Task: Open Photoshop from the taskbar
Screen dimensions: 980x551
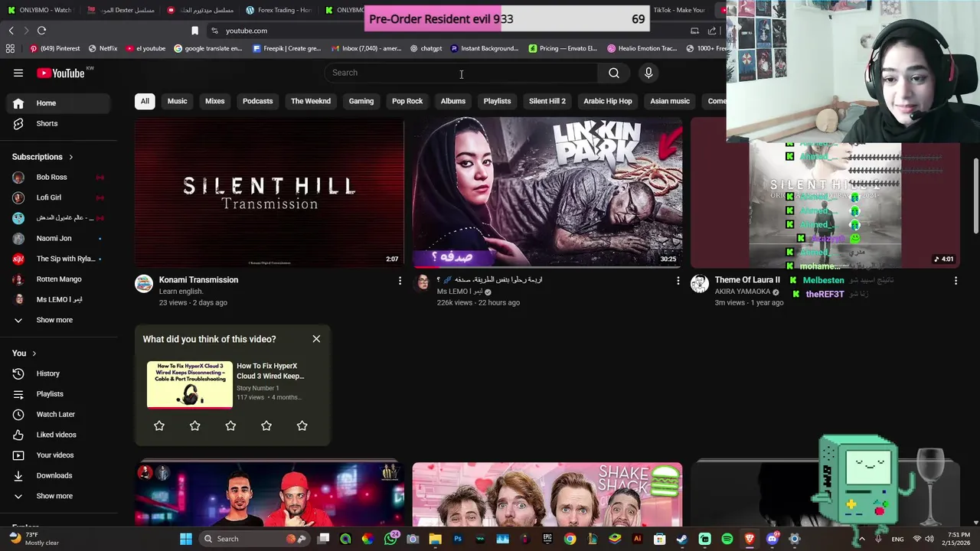Action: click(458, 539)
